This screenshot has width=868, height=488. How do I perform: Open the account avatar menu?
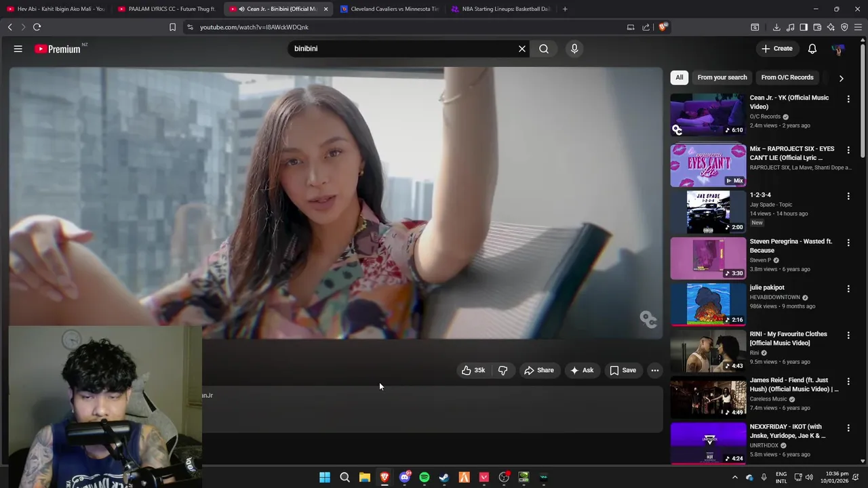838,49
